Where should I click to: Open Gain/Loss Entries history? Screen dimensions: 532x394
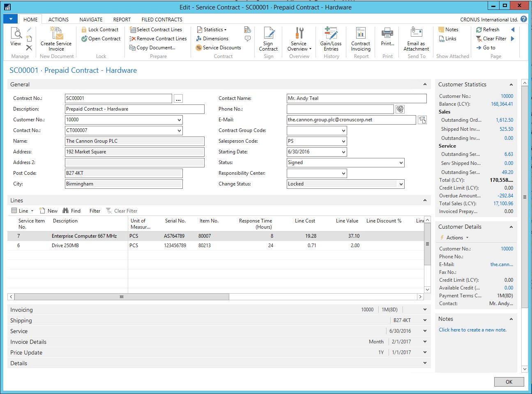coord(331,39)
